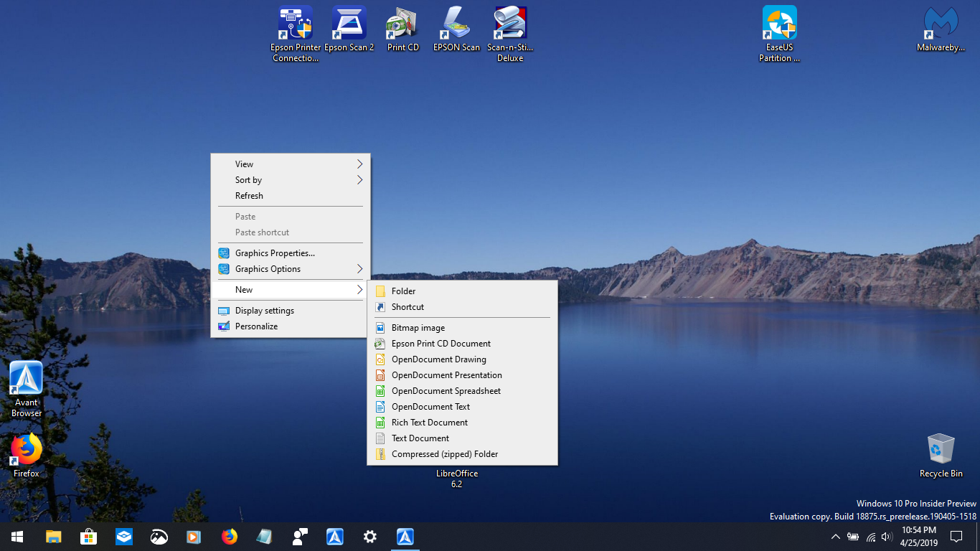This screenshot has height=551, width=980.
Task: Select Rich Text Document in the New submenu
Action: (x=462, y=423)
